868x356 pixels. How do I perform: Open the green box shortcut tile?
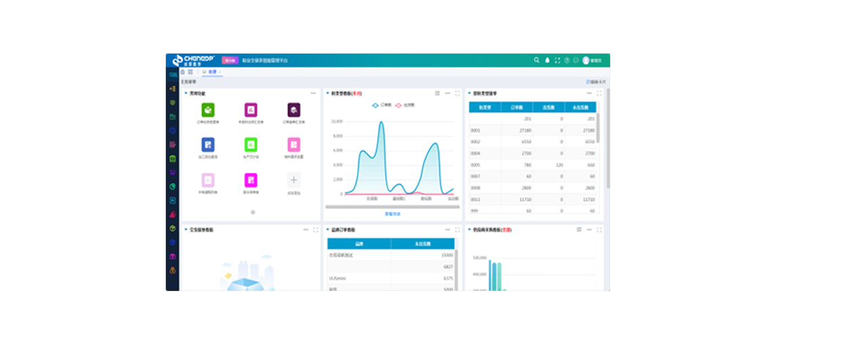(208, 110)
